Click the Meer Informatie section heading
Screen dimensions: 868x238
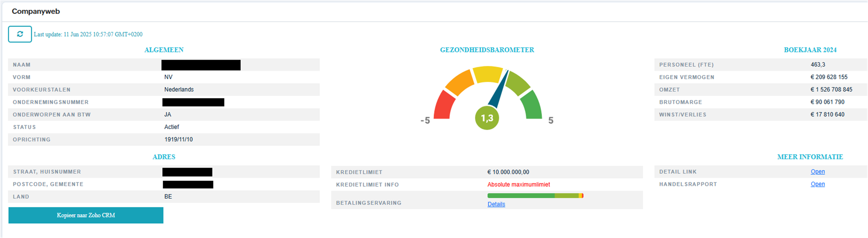pyautogui.click(x=810, y=157)
